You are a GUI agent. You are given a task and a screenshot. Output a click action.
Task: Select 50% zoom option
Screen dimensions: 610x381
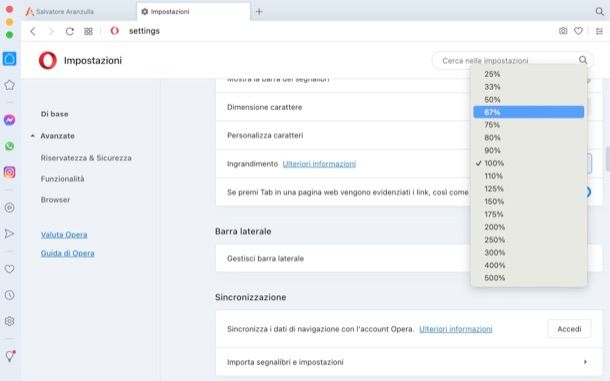tap(528, 100)
